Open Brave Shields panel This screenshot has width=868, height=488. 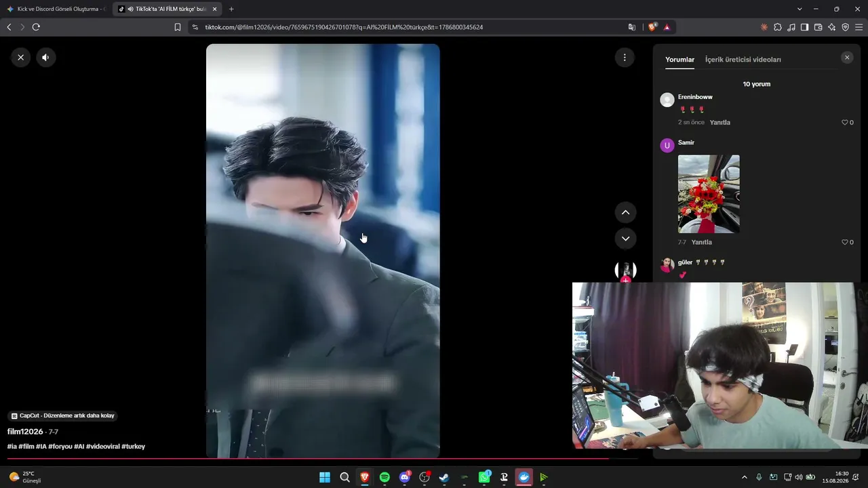(x=652, y=27)
